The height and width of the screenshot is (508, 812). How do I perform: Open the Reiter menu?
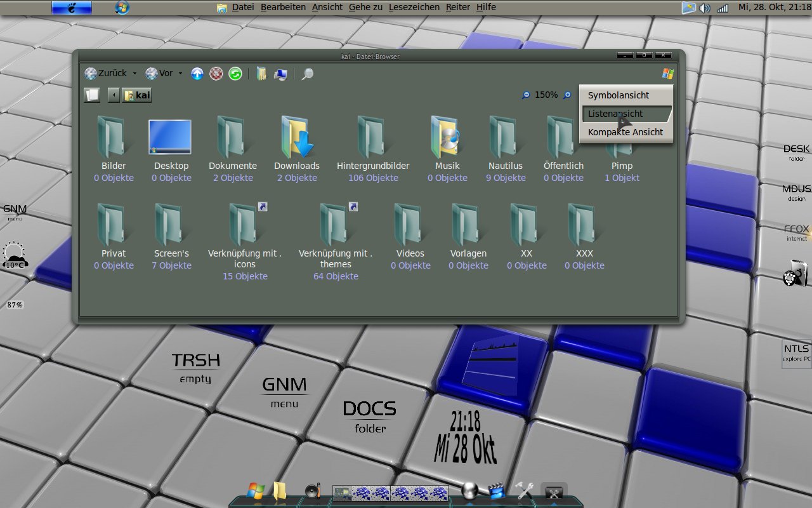(458, 7)
